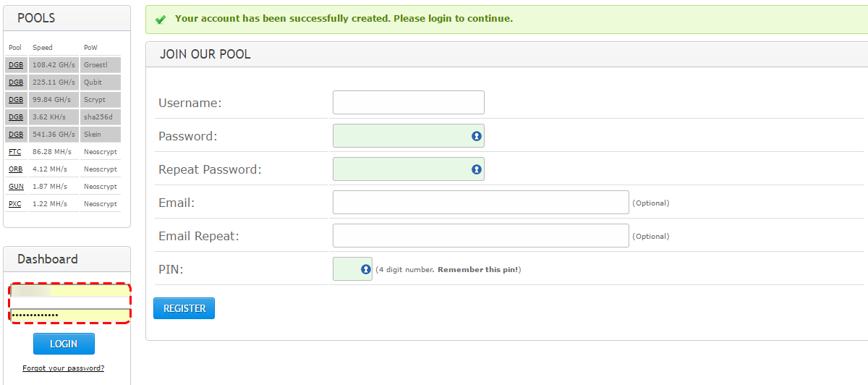Focus the Dashboard login password field
The image size is (868, 385).
coord(70,315)
